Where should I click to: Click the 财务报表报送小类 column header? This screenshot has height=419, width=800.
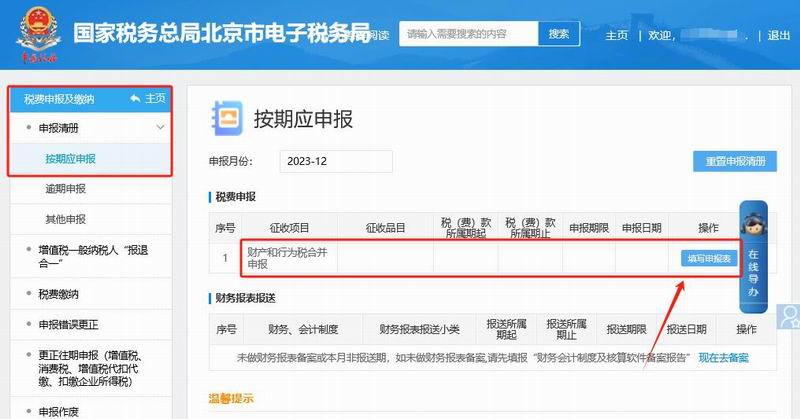click(x=419, y=330)
